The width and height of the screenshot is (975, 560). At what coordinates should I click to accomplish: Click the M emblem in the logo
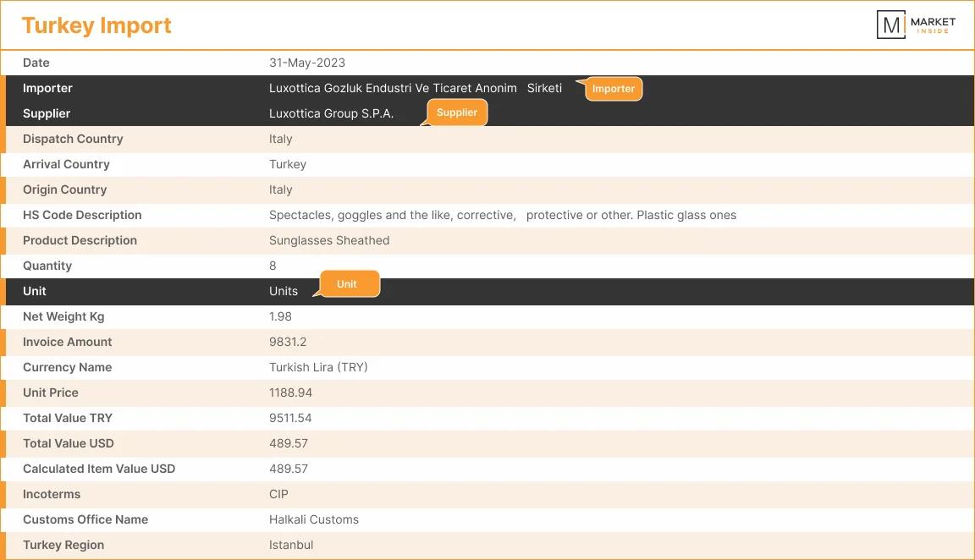tap(890, 24)
